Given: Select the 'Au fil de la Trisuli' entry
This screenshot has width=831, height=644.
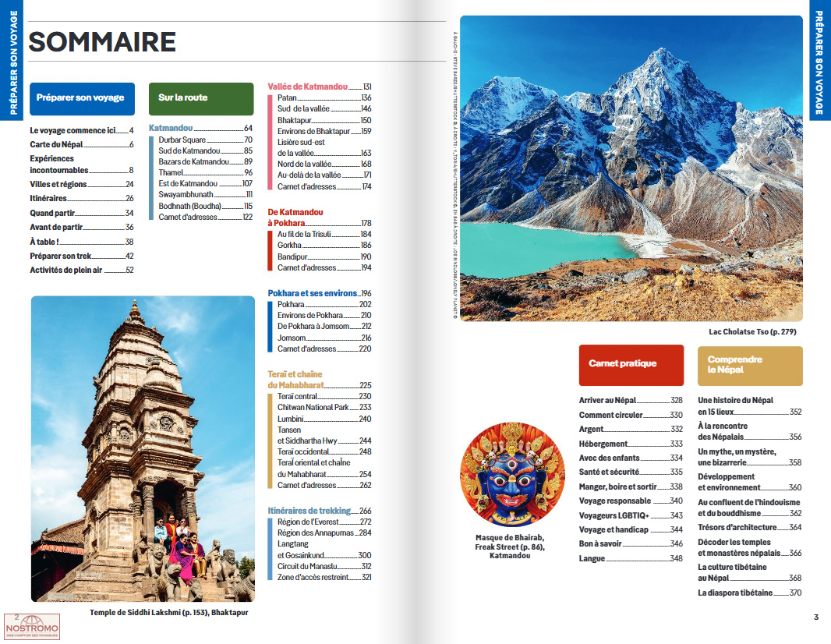Looking at the screenshot, I should tap(324, 234).
